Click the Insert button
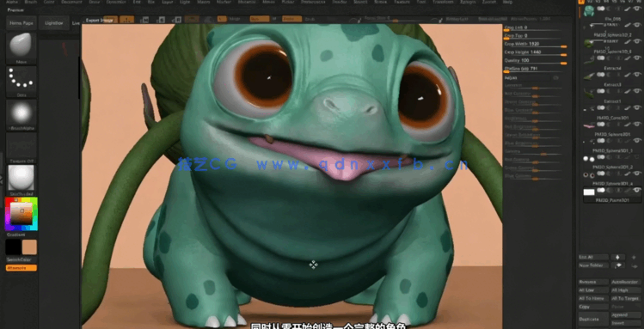 626,323
